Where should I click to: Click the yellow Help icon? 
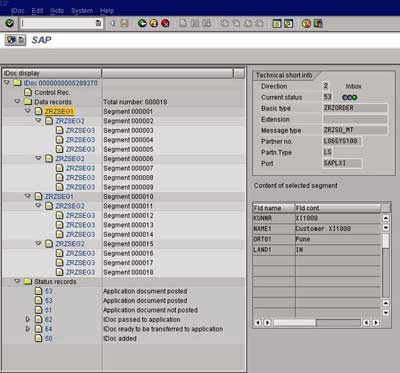tap(307, 23)
